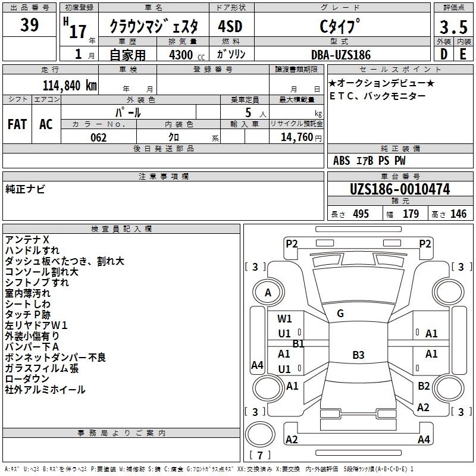Click the bracketed 7 spare tire mark
Viewport: 476px width, 476px height.
coord(260,455)
